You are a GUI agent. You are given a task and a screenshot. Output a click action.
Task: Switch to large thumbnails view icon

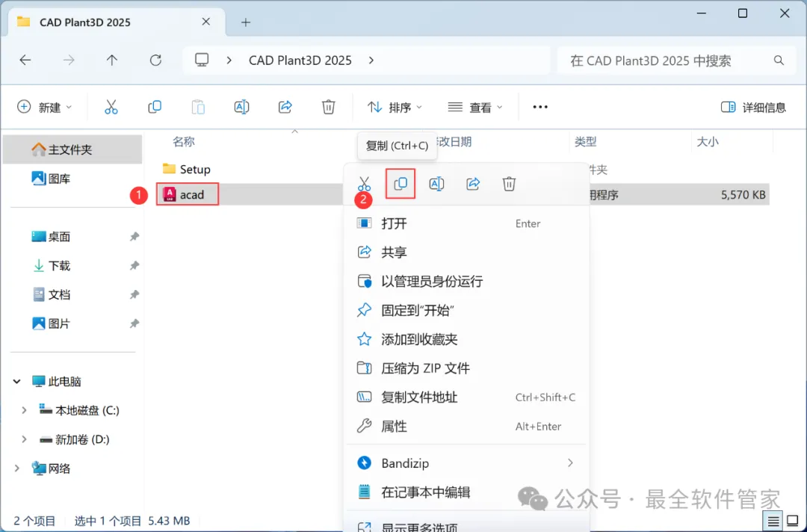[793, 522]
